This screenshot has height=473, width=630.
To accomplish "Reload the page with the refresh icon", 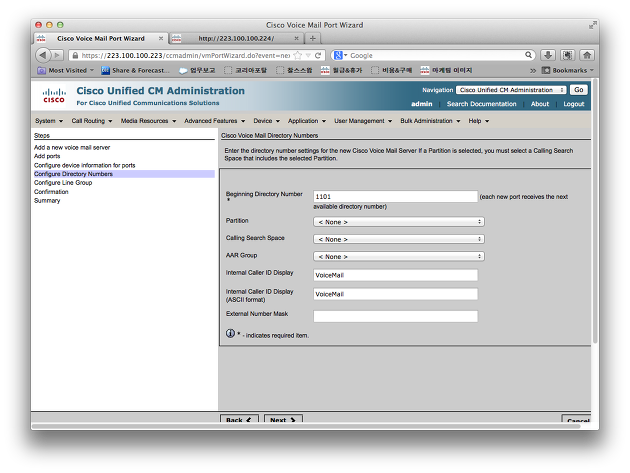I will (x=318, y=55).
